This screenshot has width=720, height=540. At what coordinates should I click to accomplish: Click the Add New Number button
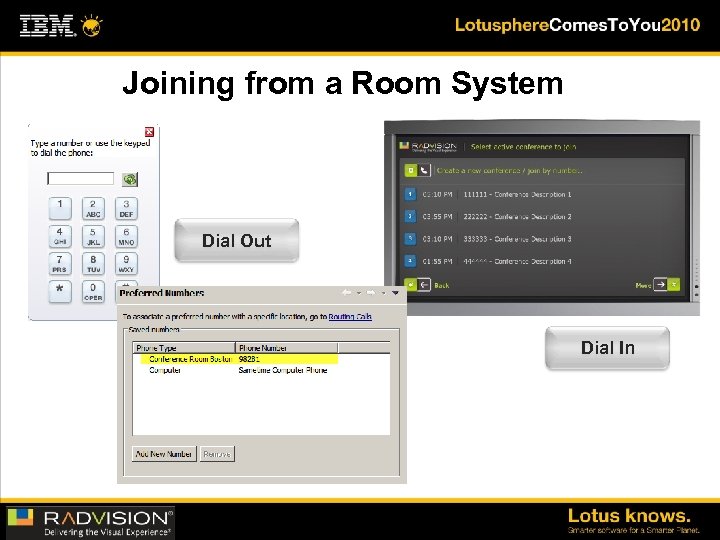[164, 454]
